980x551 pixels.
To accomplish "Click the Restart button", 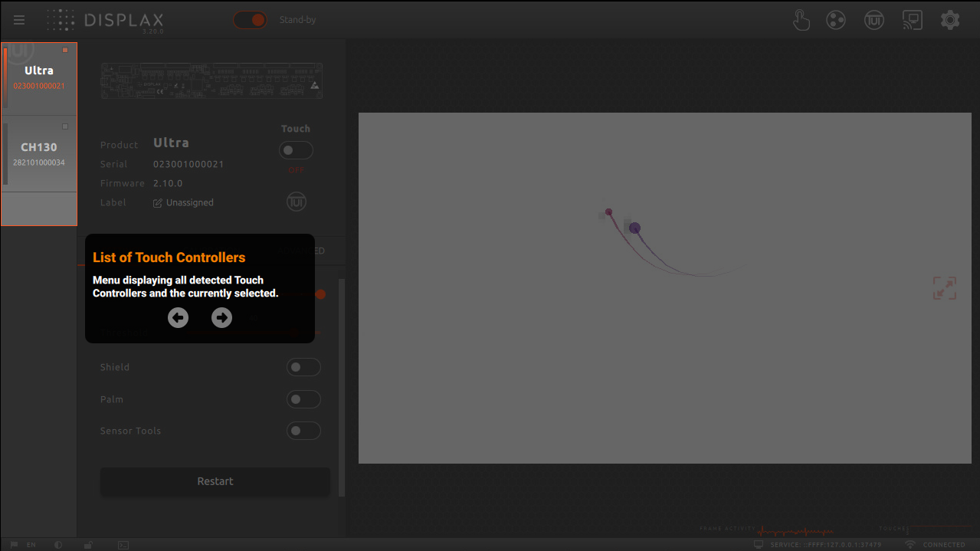I will [215, 481].
